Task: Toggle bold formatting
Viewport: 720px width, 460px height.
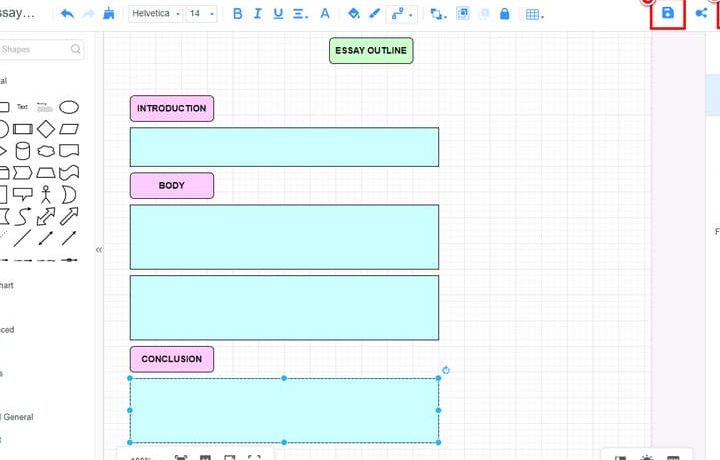Action: click(237, 14)
